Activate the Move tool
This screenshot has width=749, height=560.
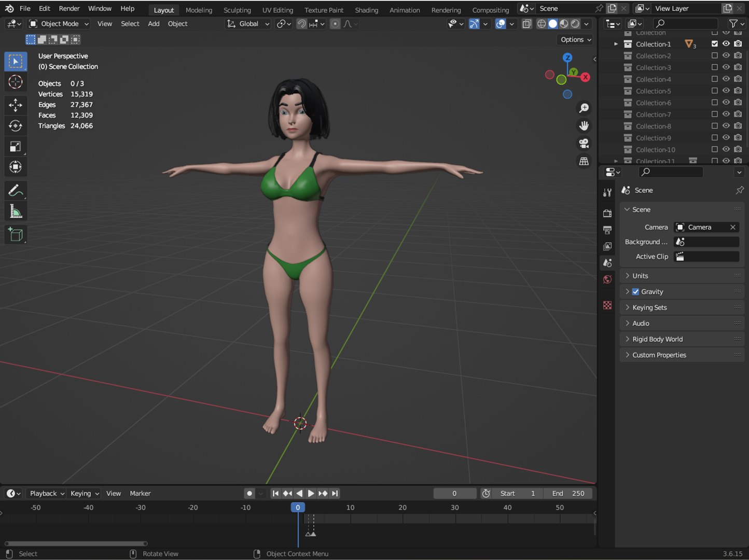(16, 105)
